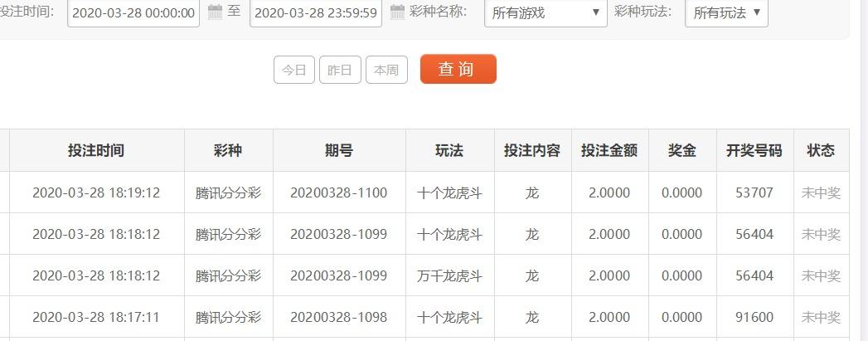Click the 投注时间 column header
This screenshot has width=868, height=341.
(x=96, y=150)
